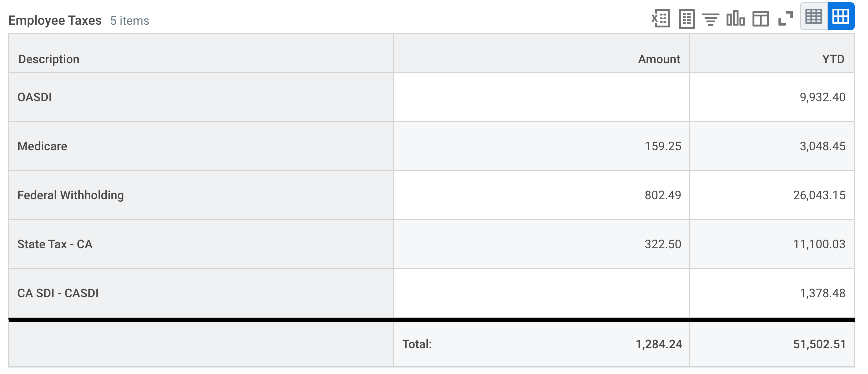Click the Federal Withholding description cell

click(71, 195)
